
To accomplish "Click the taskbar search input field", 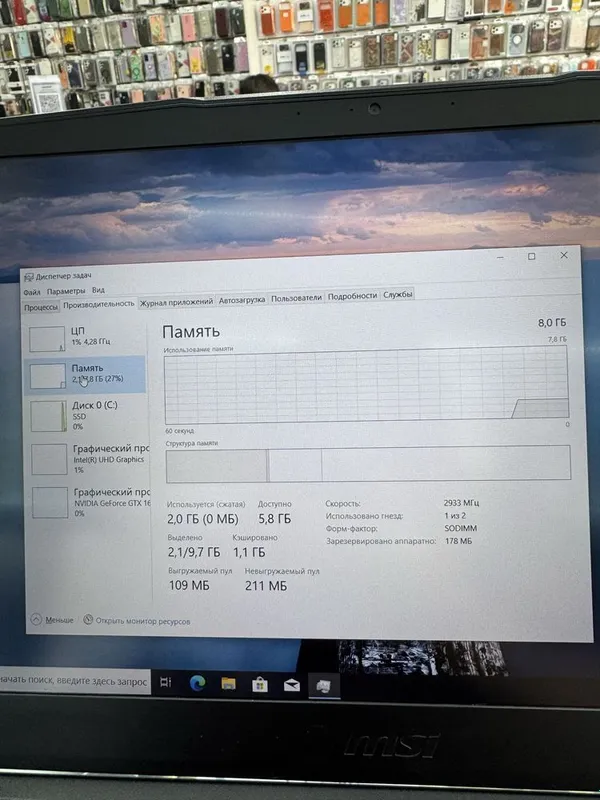I will tap(74, 681).
